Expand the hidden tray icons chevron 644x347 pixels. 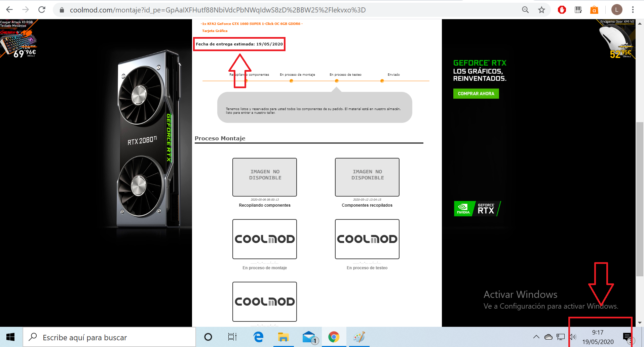click(536, 337)
